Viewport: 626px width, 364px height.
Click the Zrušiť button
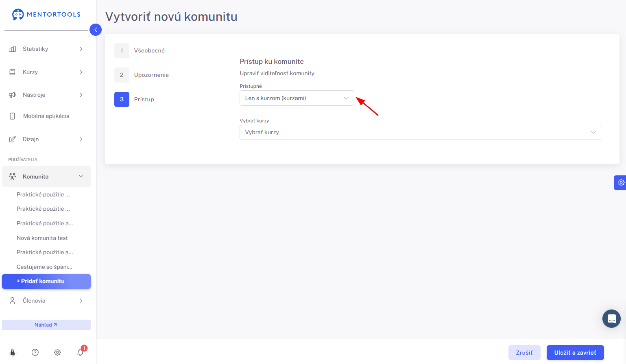pyautogui.click(x=524, y=353)
